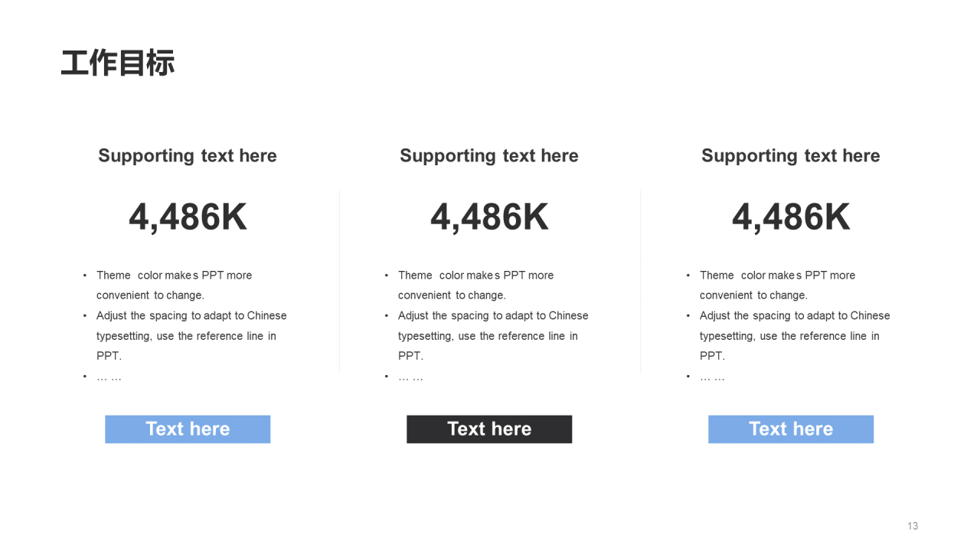
Task: Click the right column's Supporting text here heading
Action: pyautogui.click(x=791, y=156)
